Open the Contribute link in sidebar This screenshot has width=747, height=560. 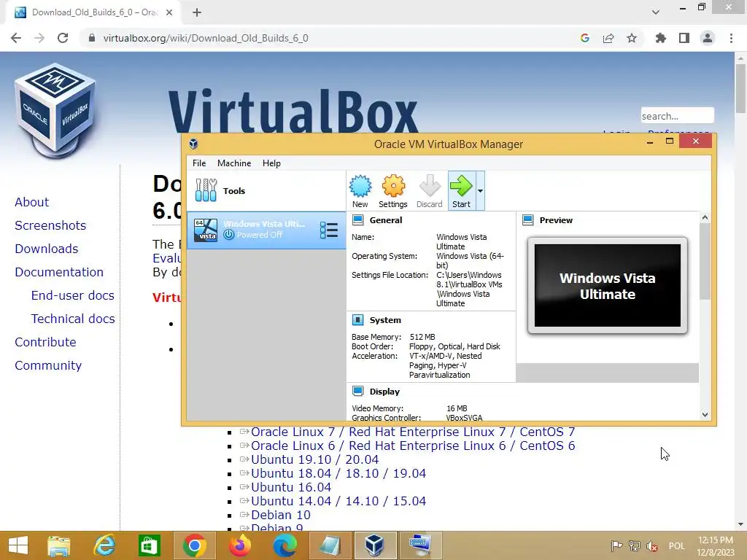pos(45,342)
